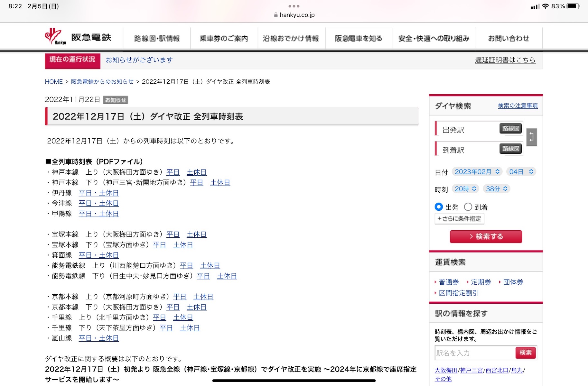Tap the battery indicator in status bar

click(573, 6)
